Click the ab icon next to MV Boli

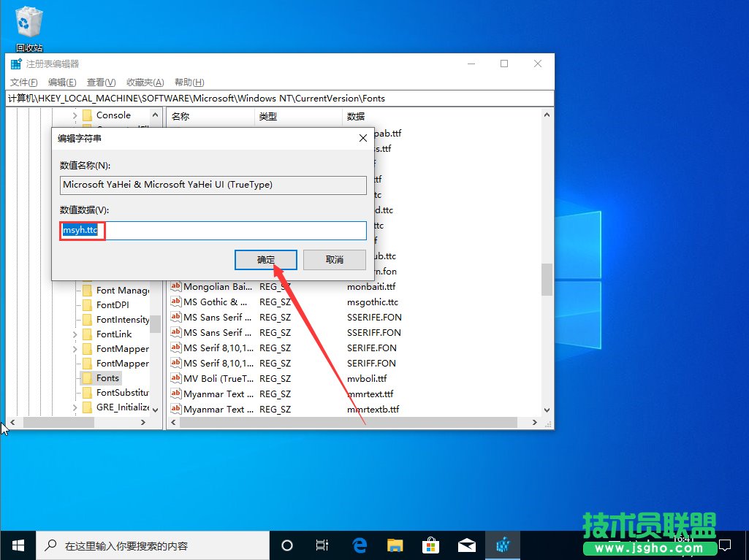175,378
